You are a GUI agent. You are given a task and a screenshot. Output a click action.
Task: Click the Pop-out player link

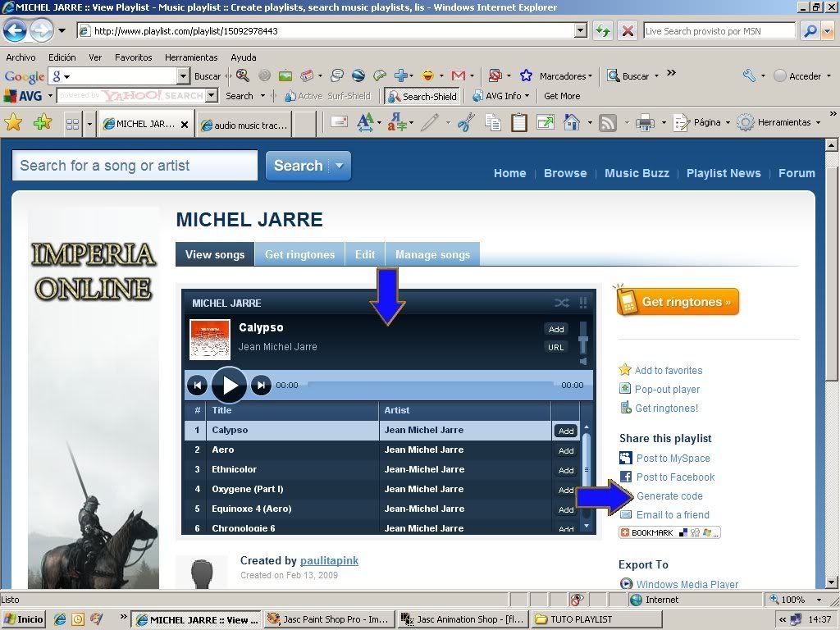point(667,390)
